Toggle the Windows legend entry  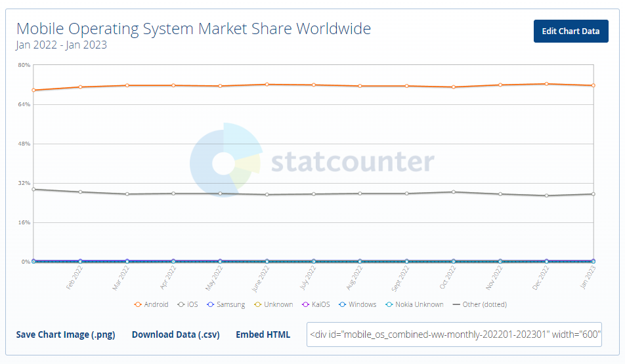click(358, 304)
